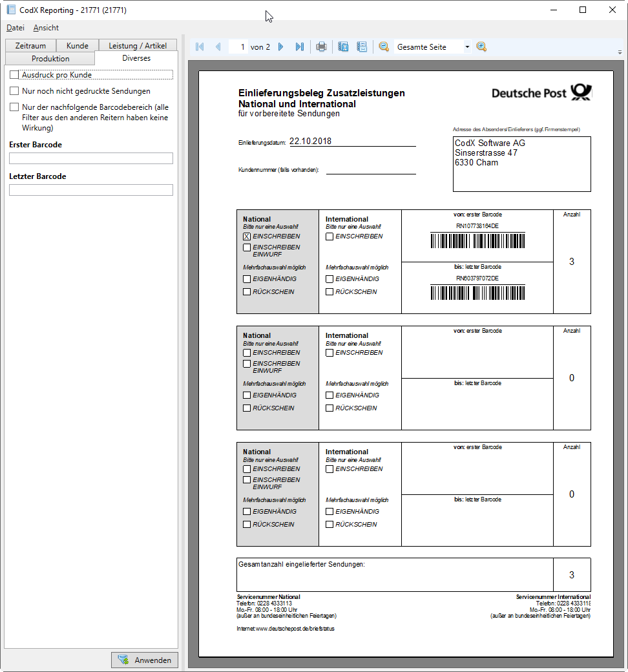The height and width of the screenshot is (672, 628).
Task: Click the first barcode number RN10773816 4DE
Action: tap(477, 226)
